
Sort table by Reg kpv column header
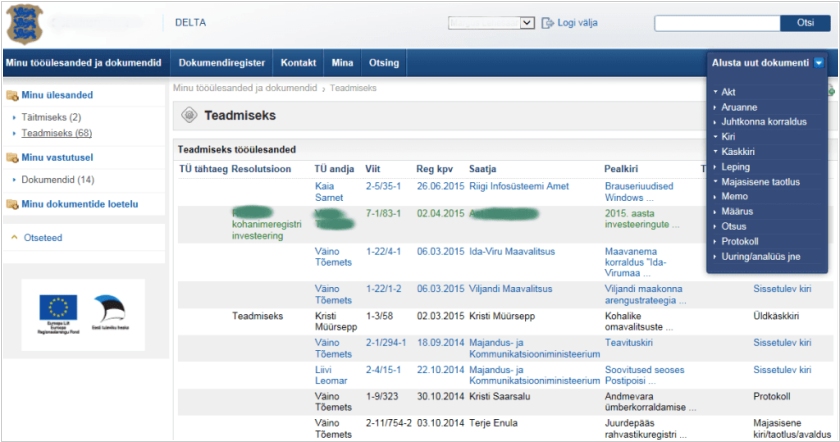pos(435,169)
